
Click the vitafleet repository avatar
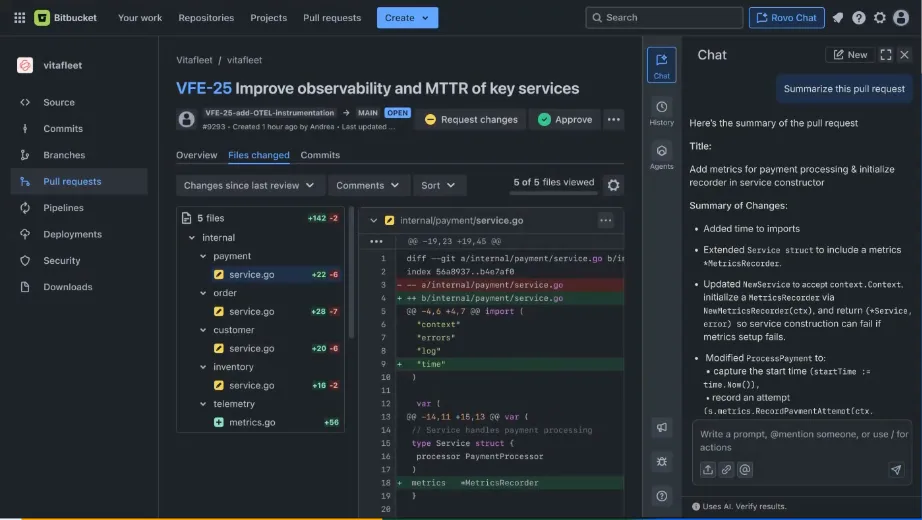25,65
